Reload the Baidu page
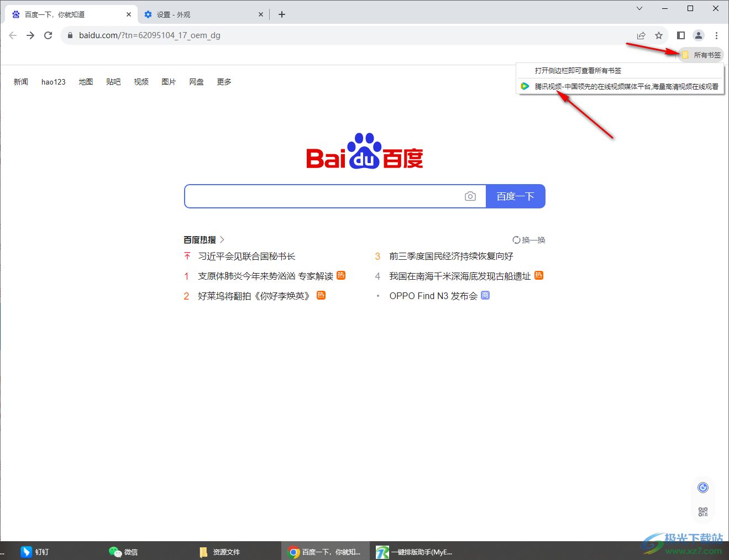 [x=48, y=35]
